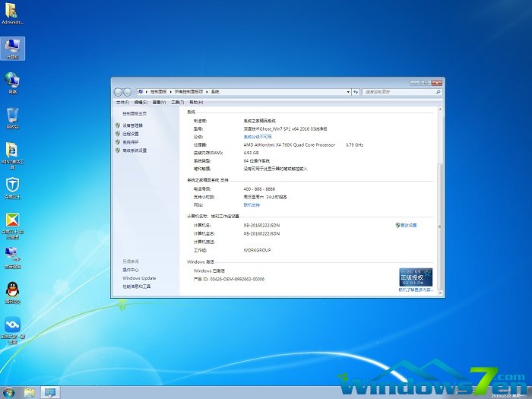Open the address bar history dropdown arrow
The width and height of the screenshot is (532, 399).
pos(348,92)
